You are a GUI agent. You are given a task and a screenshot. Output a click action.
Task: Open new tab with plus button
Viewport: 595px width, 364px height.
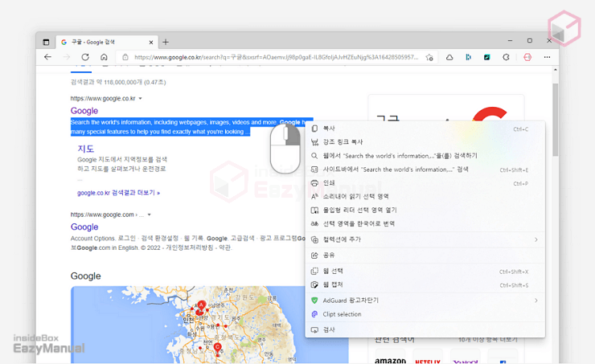click(x=166, y=42)
